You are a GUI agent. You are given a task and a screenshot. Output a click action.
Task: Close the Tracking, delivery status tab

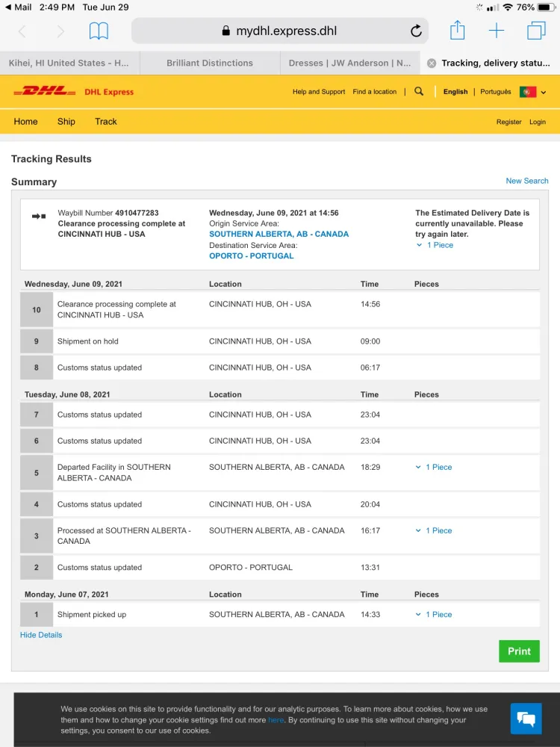pos(432,63)
